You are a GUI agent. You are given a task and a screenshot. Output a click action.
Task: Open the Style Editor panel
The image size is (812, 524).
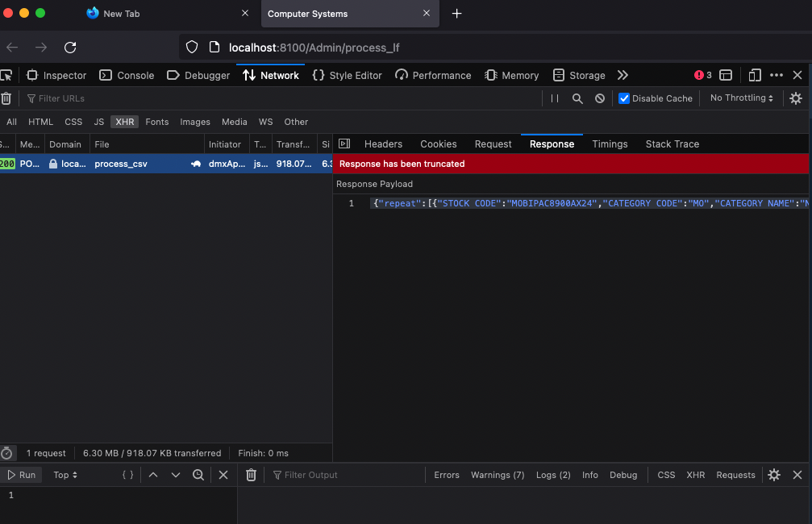[x=348, y=76]
